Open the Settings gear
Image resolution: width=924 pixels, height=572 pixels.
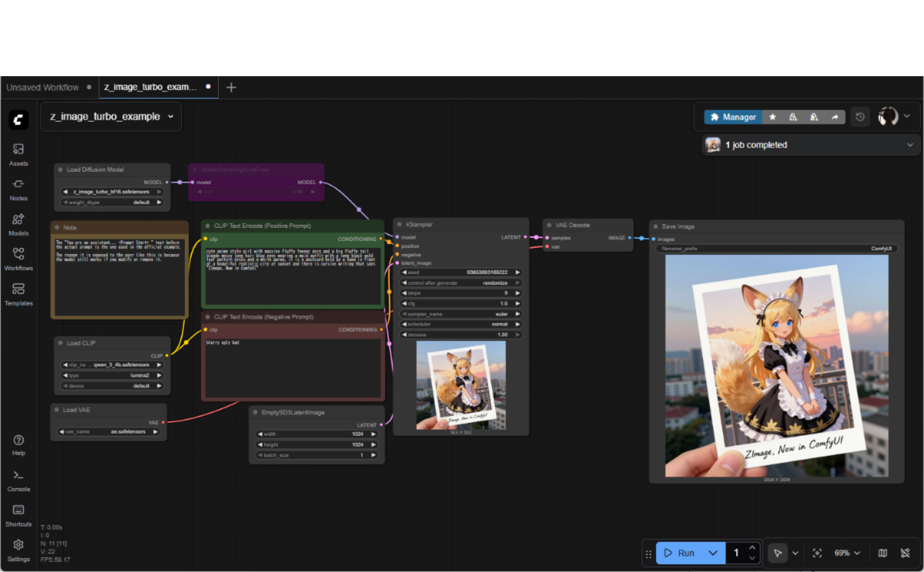click(19, 551)
